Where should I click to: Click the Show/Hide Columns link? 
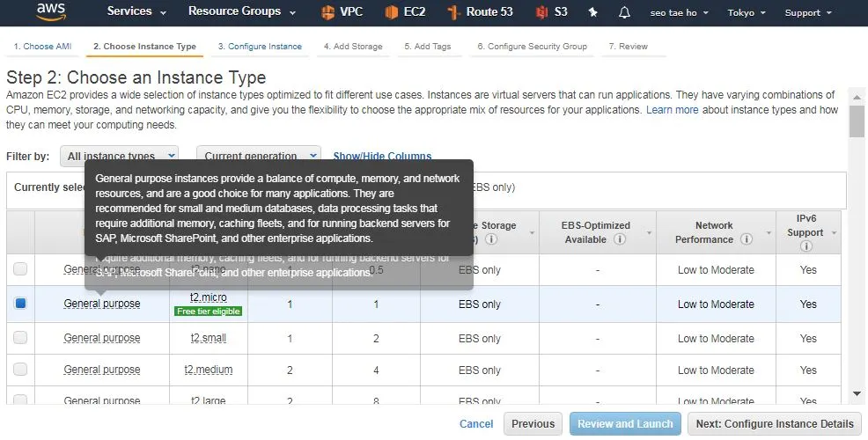382,156
